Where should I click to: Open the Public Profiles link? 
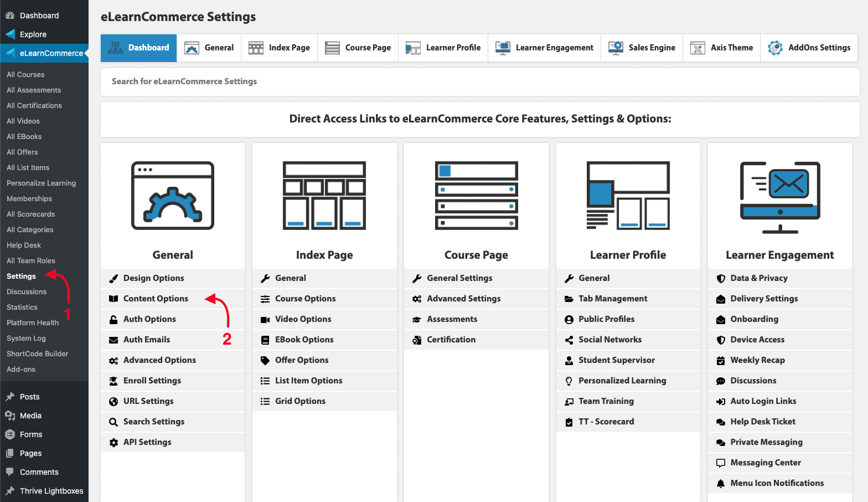(607, 319)
